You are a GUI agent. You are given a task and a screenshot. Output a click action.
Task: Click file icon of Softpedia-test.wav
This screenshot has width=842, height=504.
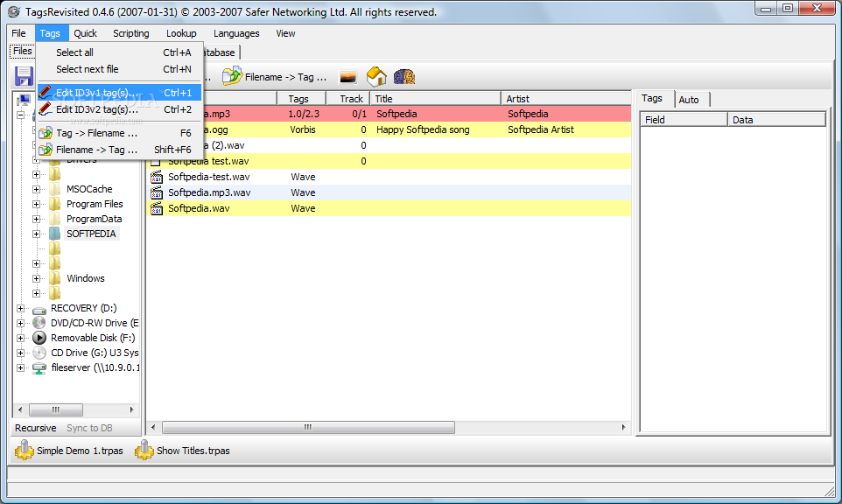[x=157, y=177]
